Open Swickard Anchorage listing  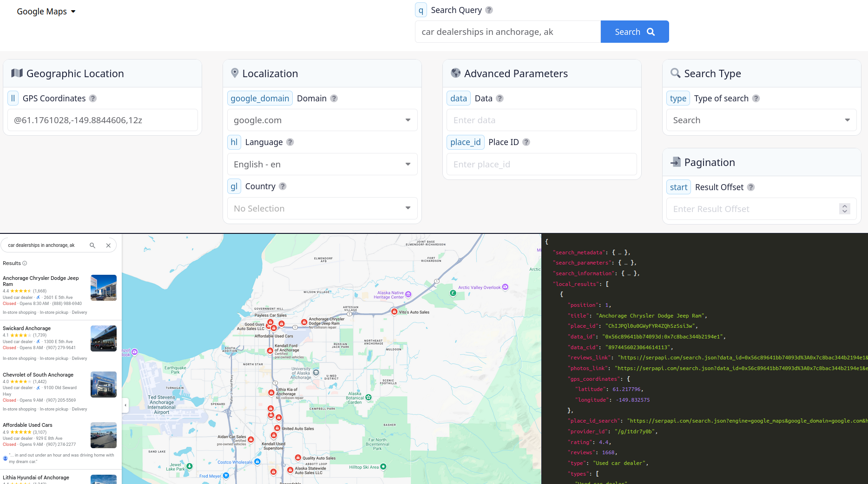26,328
